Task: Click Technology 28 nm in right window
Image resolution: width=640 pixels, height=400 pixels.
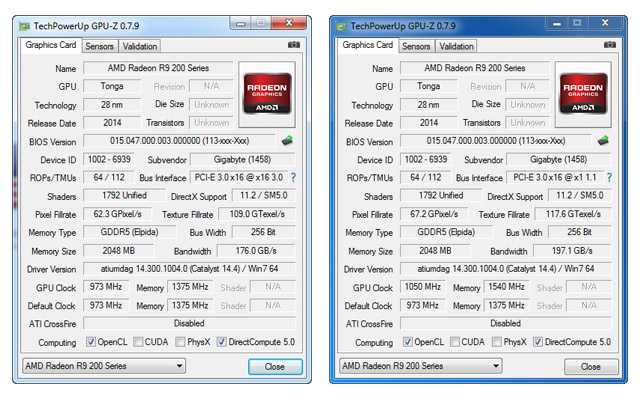Action: pyautogui.click(x=429, y=104)
